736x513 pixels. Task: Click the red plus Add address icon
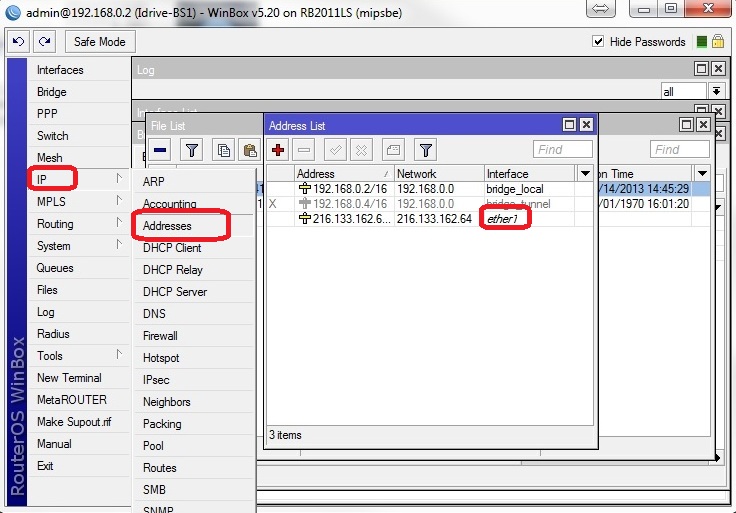point(279,150)
